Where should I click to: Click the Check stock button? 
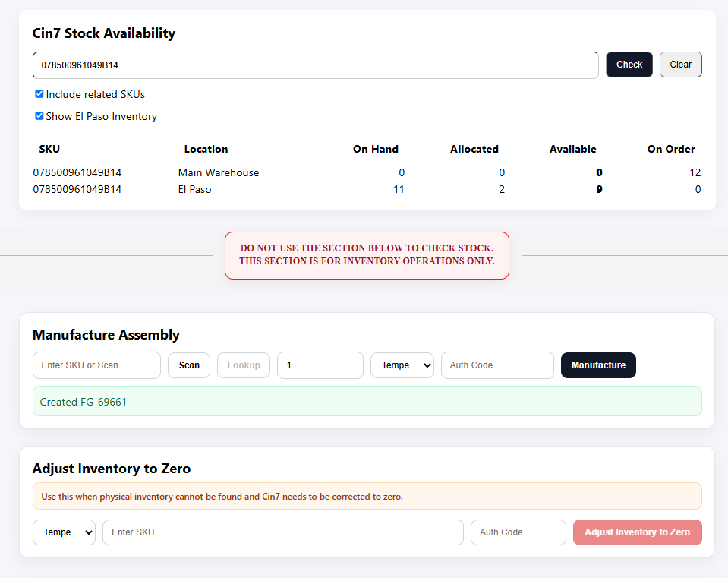[x=629, y=65]
